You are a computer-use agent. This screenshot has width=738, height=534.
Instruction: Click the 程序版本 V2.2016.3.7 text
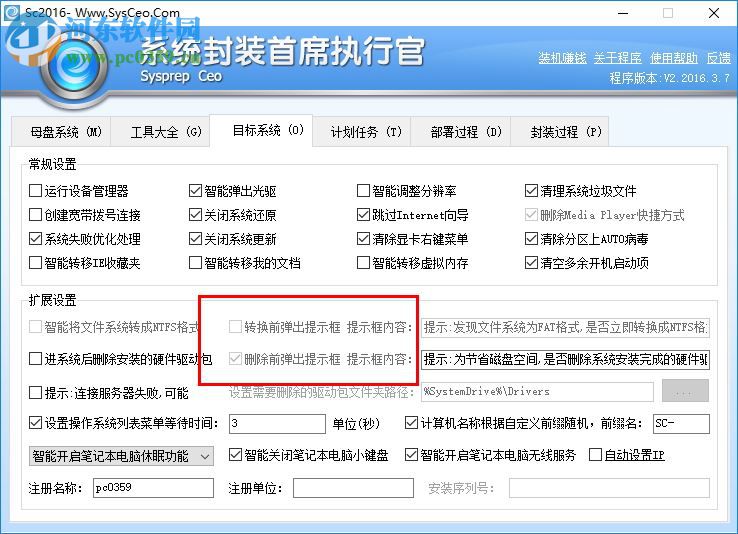(669, 78)
